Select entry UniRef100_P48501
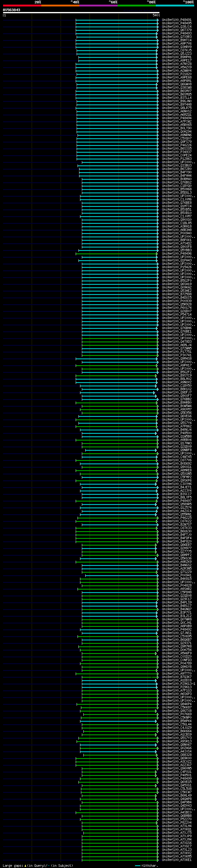Image resolution: width=197 pixels, height=868 pixels. tap(176, 775)
